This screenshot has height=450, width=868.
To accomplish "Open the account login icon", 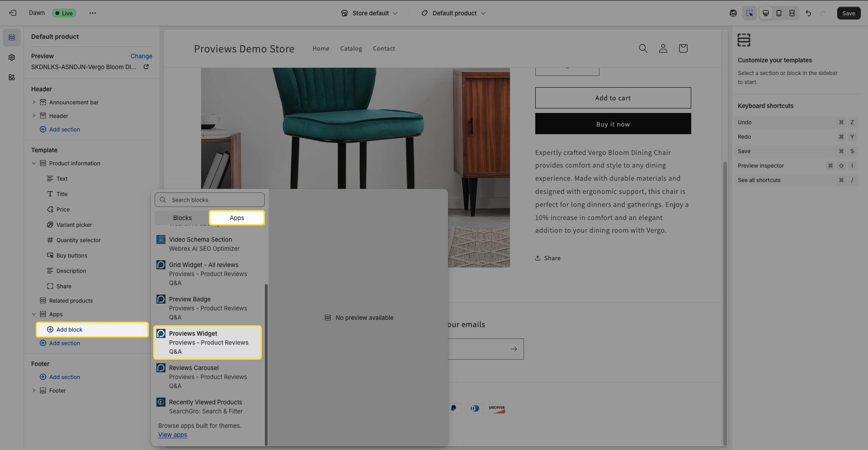I will pos(663,48).
